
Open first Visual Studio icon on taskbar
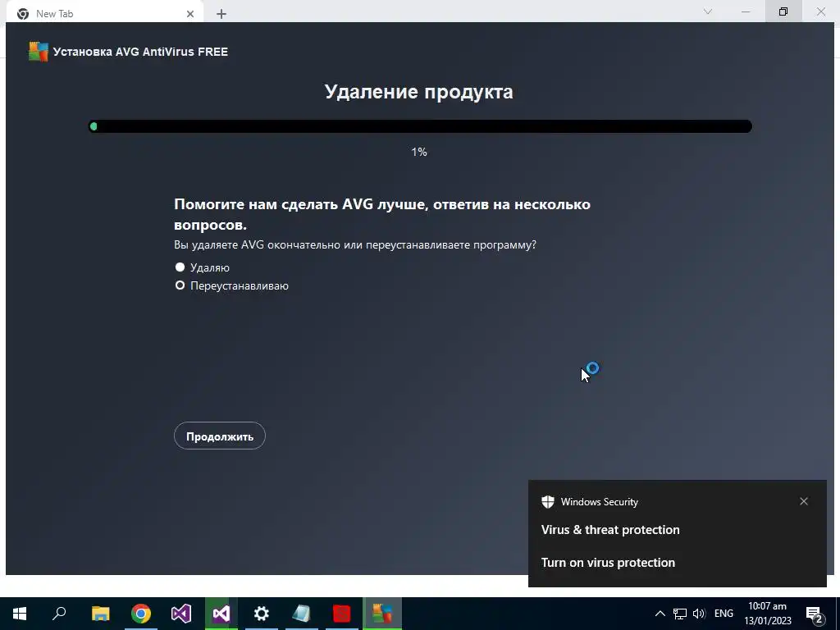point(181,614)
